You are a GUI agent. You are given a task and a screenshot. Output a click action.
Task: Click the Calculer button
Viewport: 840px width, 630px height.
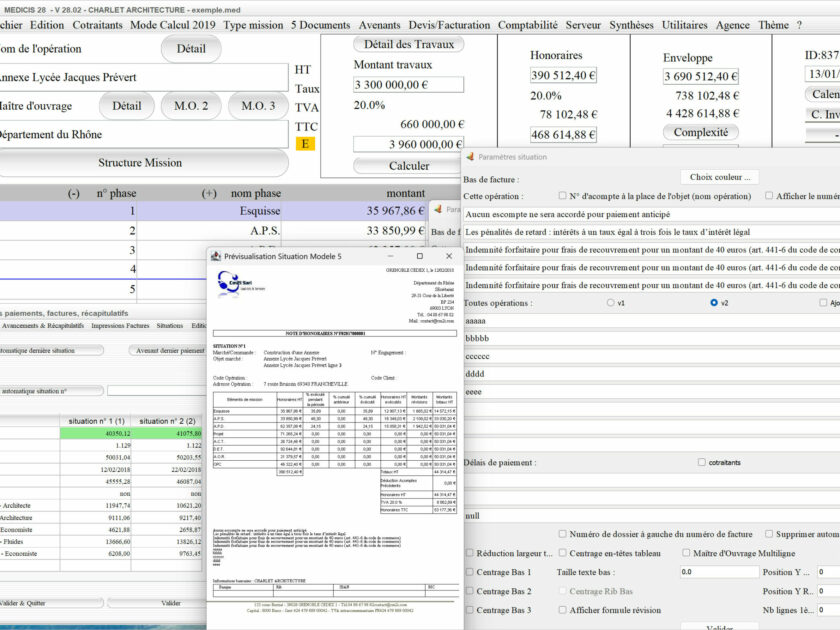(x=409, y=166)
